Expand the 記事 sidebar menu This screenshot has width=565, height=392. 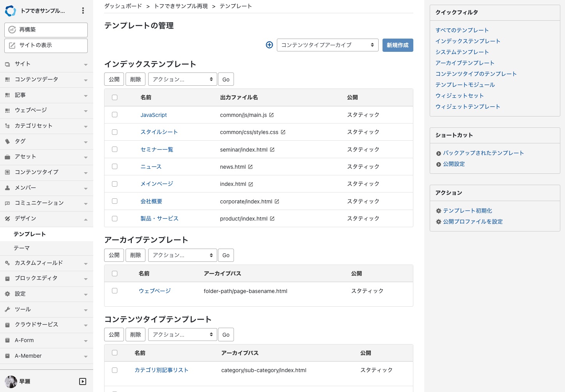pos(46,95)
